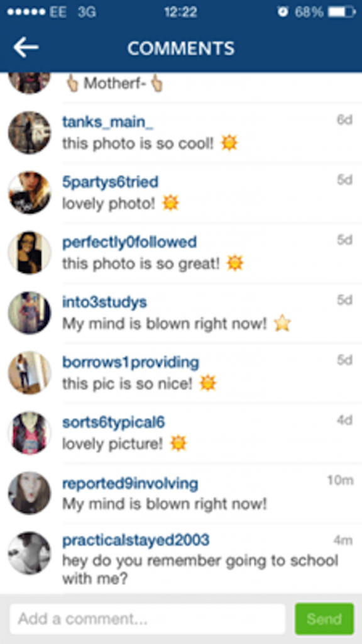Image resolution: width=362 pixels, height=644 pixels.
Task: Visit sorts6typical6 username link
Action: point(113,423)
